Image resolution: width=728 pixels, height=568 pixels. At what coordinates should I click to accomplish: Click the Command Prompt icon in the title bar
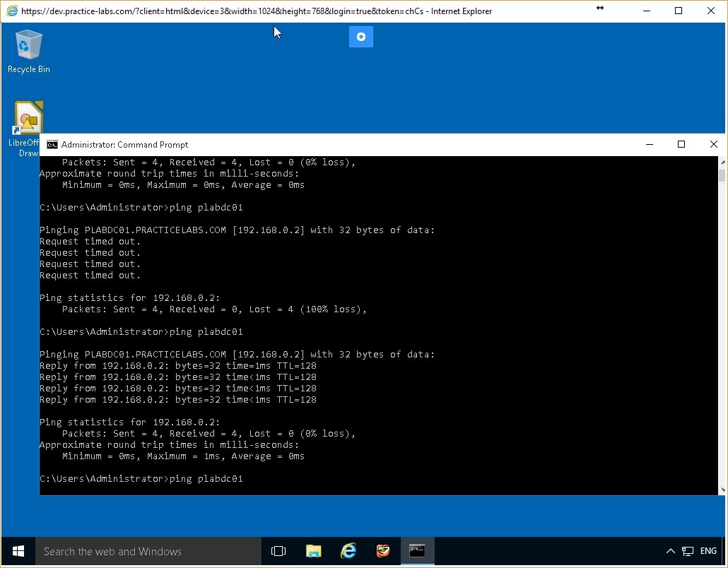click(x=52, y=144)
